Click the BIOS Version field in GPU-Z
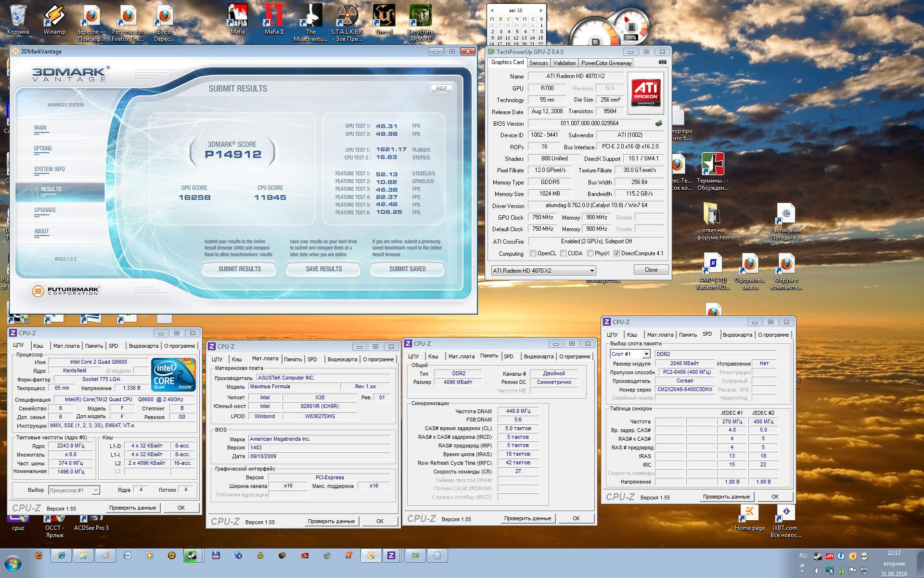Image resolution: width=924 pixels, height=578 pixels. 589,123
